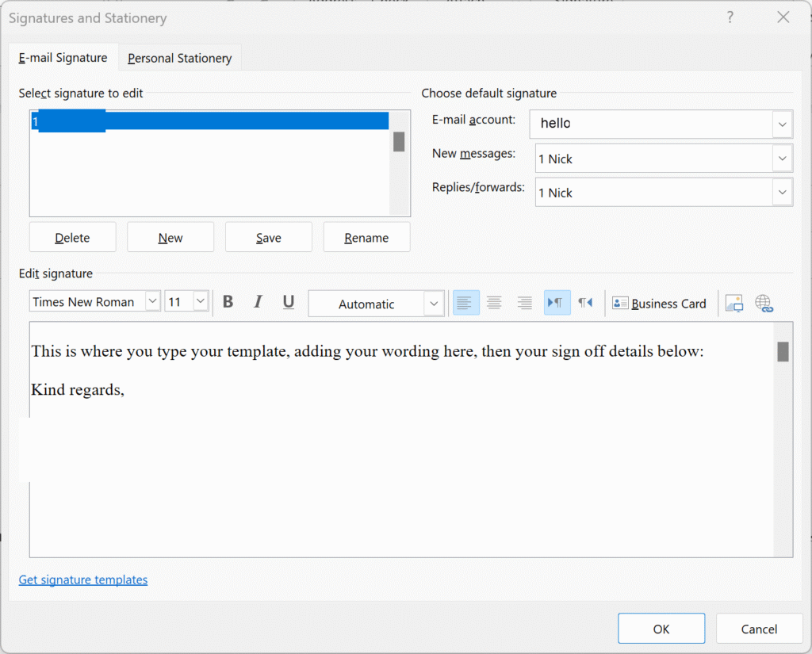Select the E-mail Signature tab
The width and height of the screenshot is (812, 654).
pyautogui.click(x=63, y=57)
